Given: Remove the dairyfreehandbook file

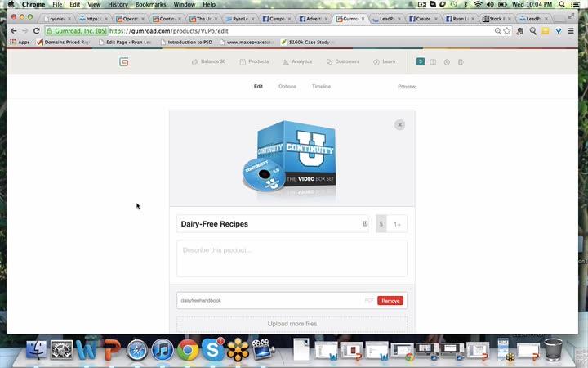Looking at the screenshot, I should (390, 301).
